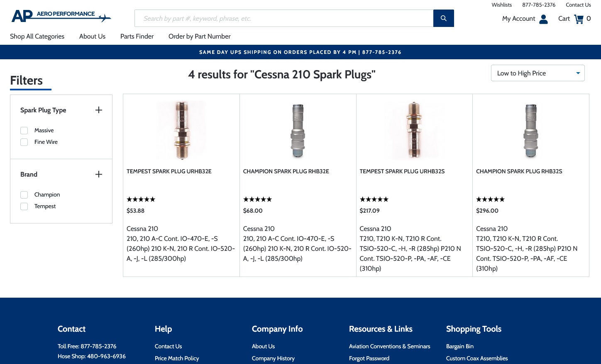Viewport: 601px width, 364px height.
Task: Click the Aero Performance logo
Action: (61, 17)
